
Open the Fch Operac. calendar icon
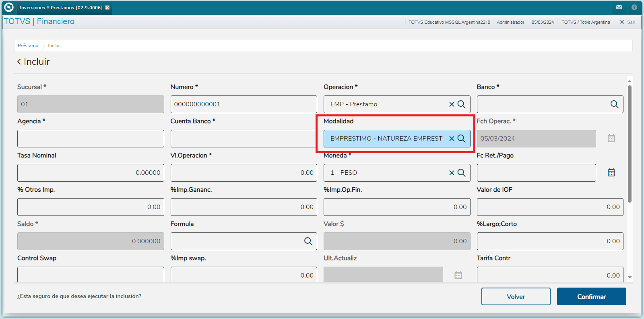pos(611,139)
